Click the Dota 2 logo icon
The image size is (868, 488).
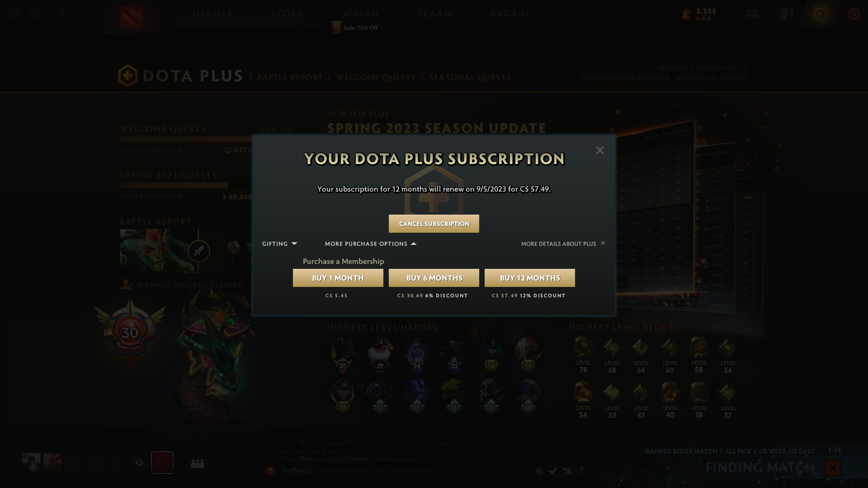131,16
